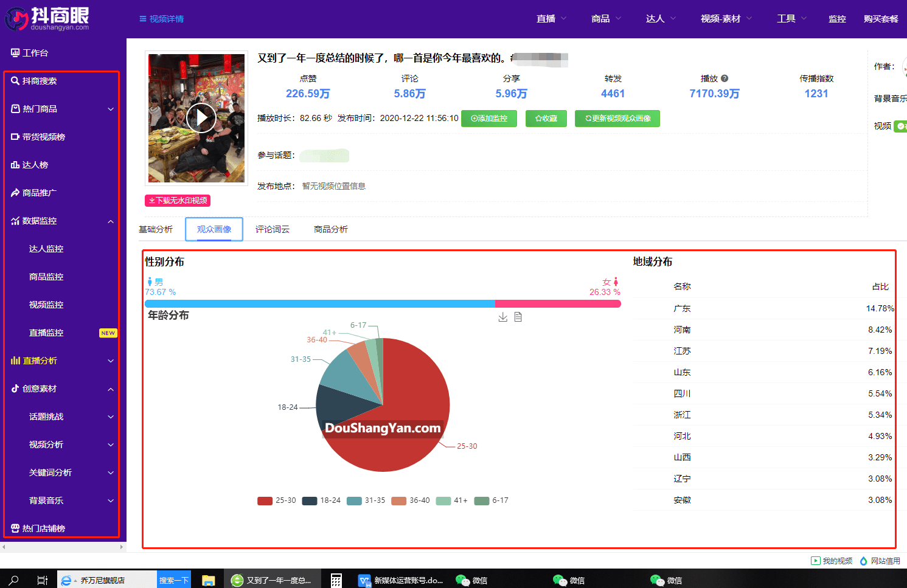The image size is (907, 588).
Task: Click the help icon next to 播放
Action: coord(725,78)
